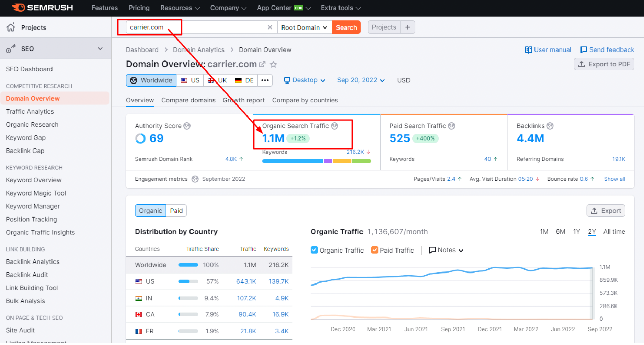This screenshot has width=644, height=345.
Task: Click Organic Search Traffic info icon
Action: (x=334, y=126)
